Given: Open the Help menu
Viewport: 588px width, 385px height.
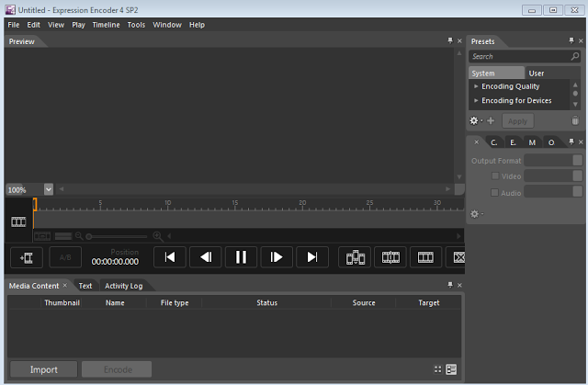Looking at the screenshot, I should coord(197,25).
